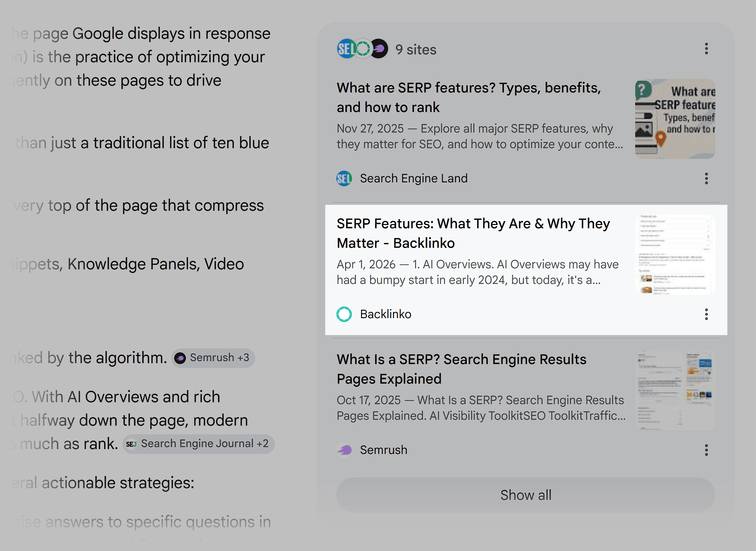
Task: Click the Semrush flame favicon under third result
Action: (x=344, y=450)
